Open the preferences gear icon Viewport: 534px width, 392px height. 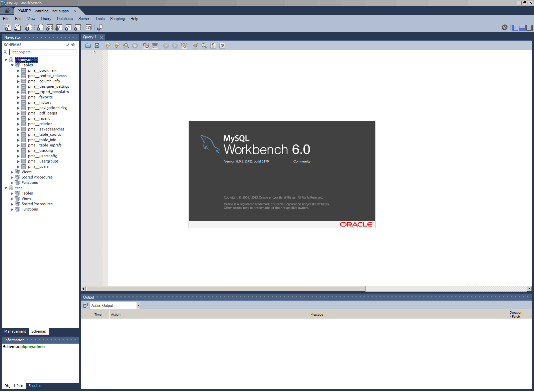pyautogui.click(x=505, y=27)
